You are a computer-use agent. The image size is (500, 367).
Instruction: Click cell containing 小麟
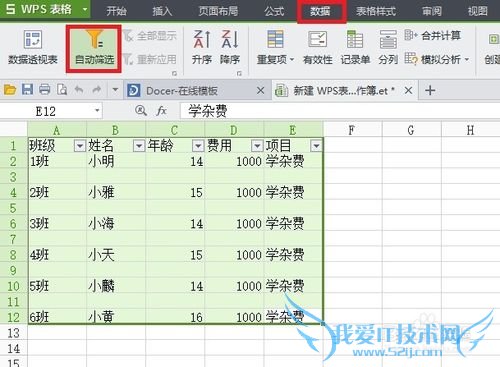(x=116, y=286)
